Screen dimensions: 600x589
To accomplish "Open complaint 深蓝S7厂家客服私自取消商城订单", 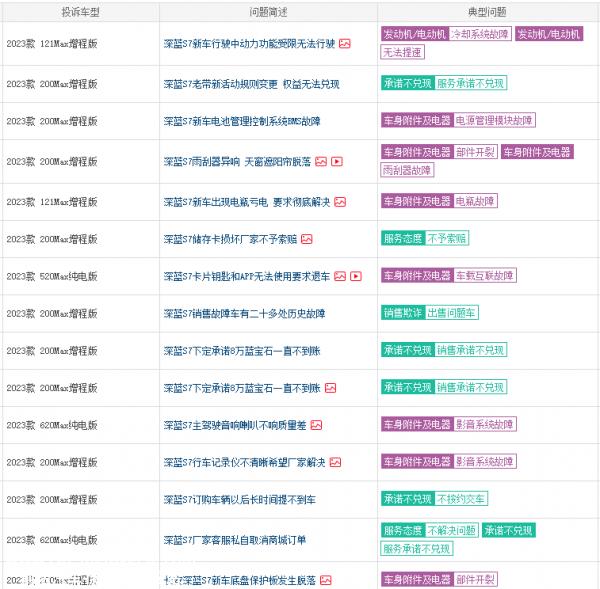I will point(235,540).
